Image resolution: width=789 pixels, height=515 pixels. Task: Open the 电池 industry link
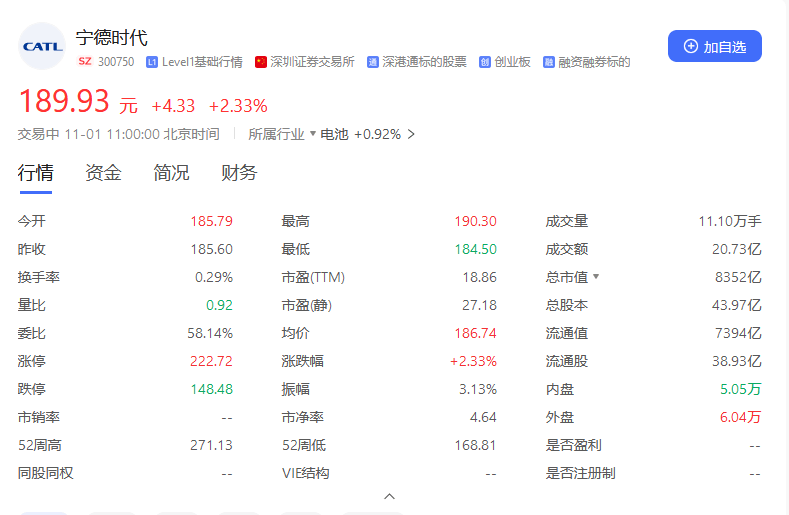click(x=334, y=134)
